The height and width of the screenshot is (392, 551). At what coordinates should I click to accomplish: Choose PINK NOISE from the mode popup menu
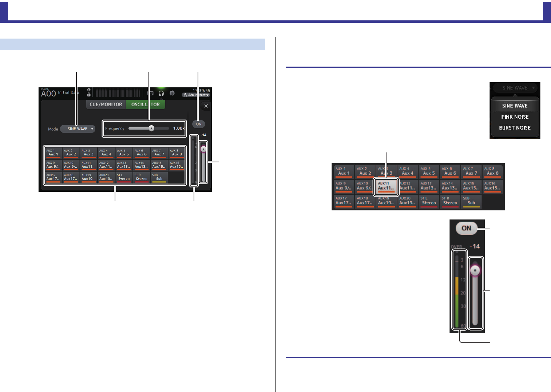515,117
